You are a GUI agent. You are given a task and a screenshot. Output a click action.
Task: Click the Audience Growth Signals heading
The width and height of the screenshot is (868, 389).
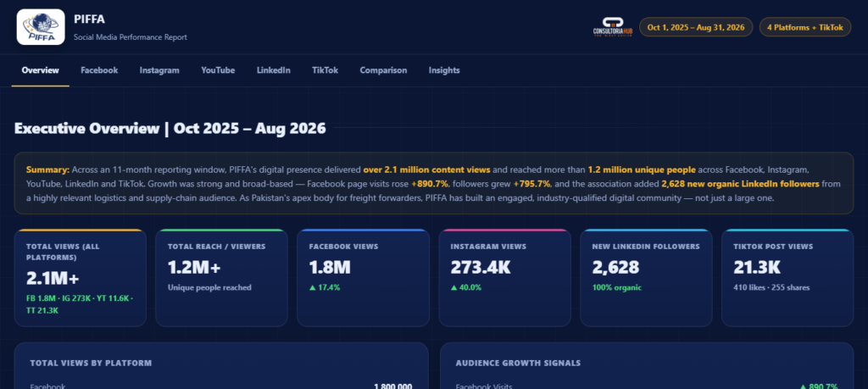(x=518, y=363)
